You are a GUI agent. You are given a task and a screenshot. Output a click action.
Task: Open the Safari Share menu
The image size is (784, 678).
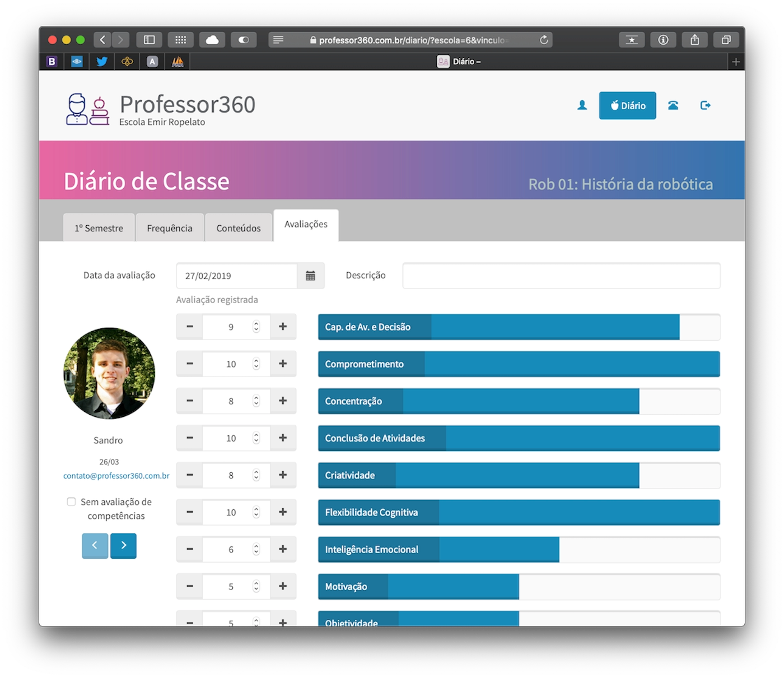pos(694,40)
